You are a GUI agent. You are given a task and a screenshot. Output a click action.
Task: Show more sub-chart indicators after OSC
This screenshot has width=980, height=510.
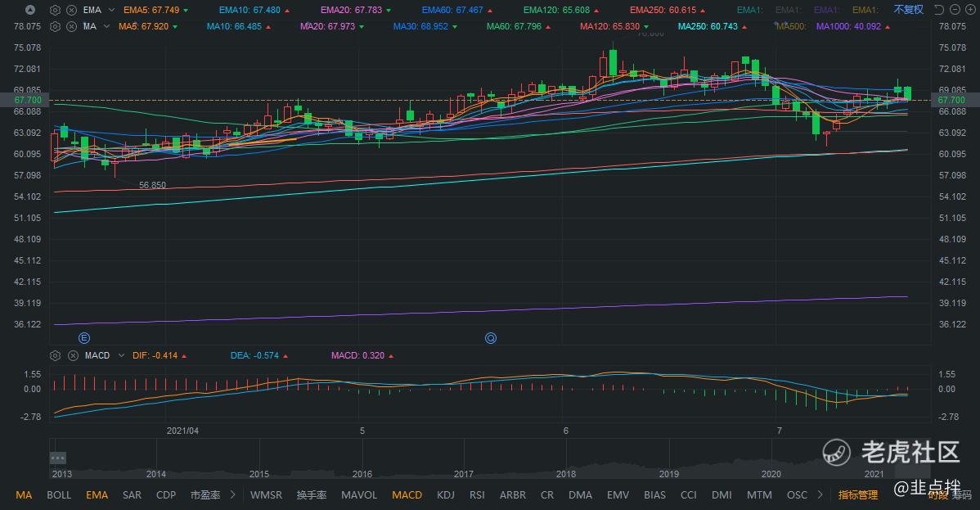point(820,494)
